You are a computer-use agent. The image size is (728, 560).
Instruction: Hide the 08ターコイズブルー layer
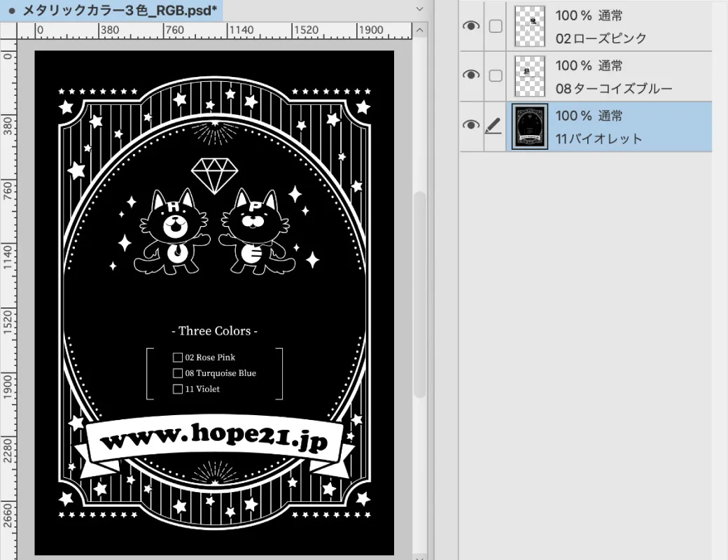coord(472,76)
